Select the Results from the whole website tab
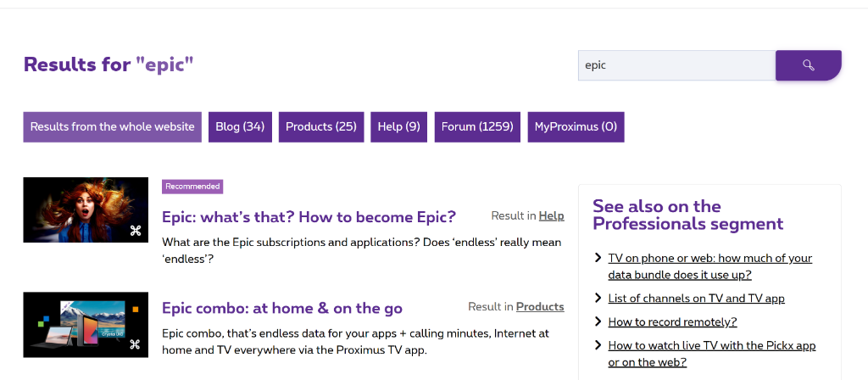Image resolution: width=868 pixels, height=380 pixels. [x=113, y=127]
